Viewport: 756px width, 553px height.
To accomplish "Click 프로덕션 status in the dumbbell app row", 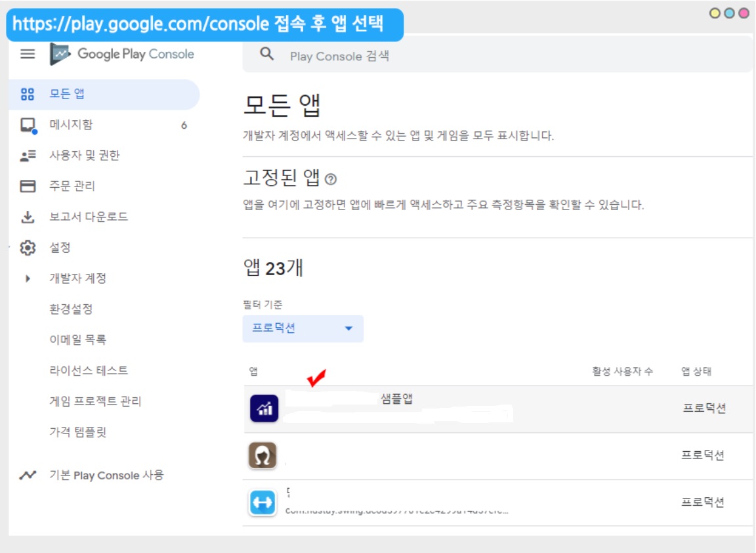I will coord(702,502).
